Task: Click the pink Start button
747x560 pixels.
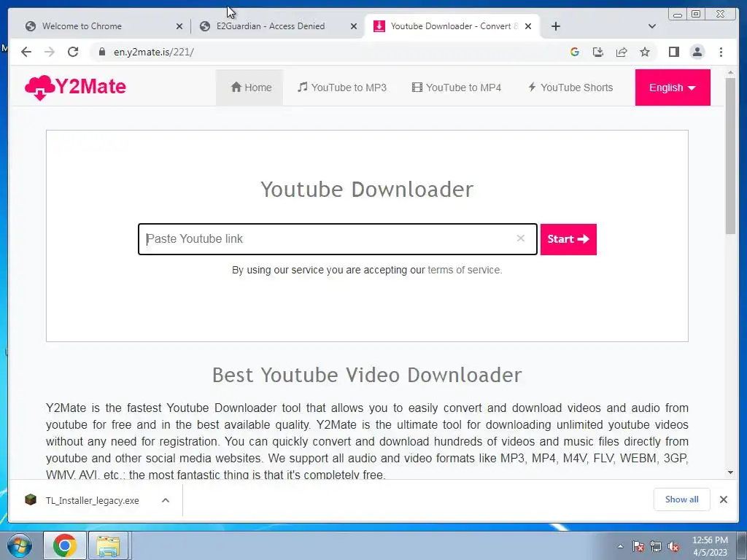Action: click(x=568, y=239)
